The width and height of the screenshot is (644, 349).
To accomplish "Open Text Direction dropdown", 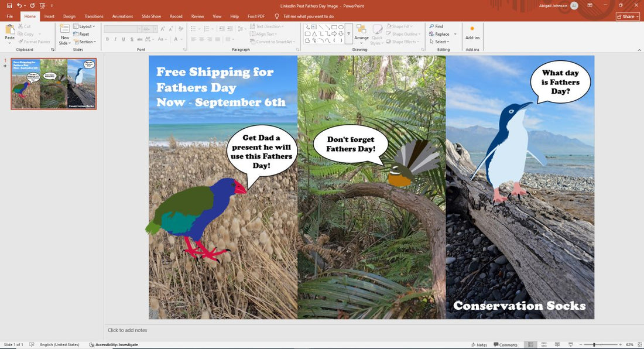I will (x=268, y=26).
